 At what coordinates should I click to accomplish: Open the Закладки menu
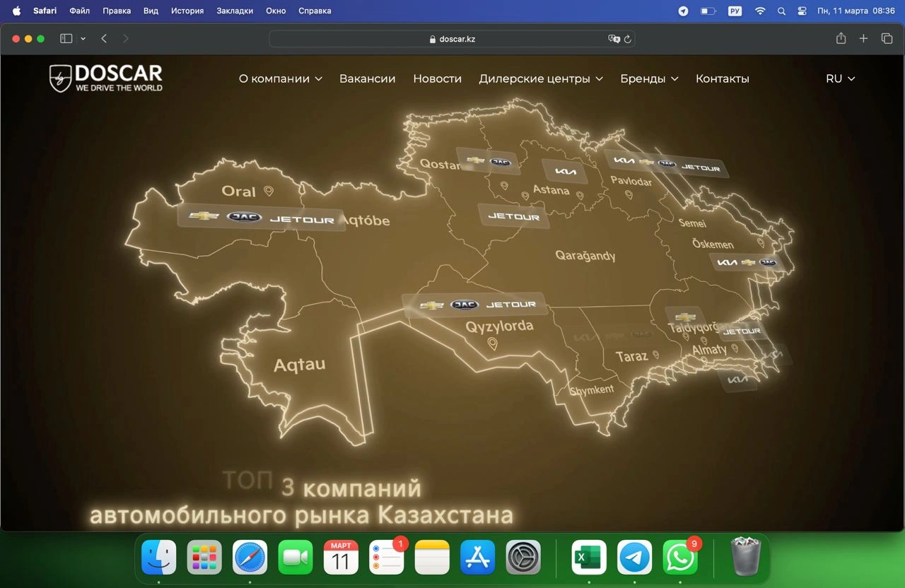(x=235, y=11)
